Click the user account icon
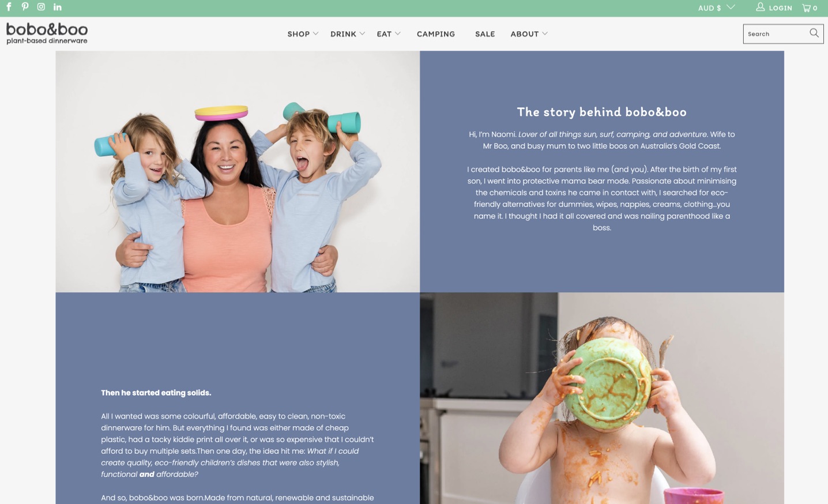 pos(761,7)
